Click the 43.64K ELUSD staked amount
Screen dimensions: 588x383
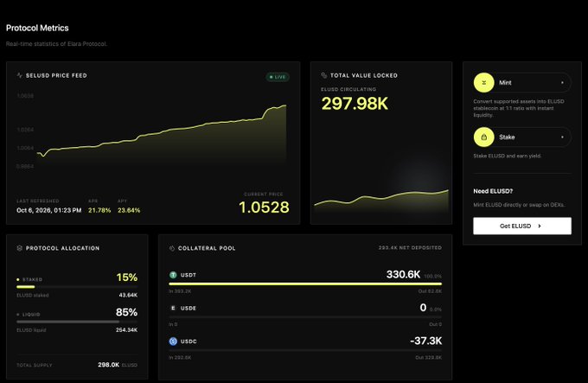tap(128, 296)
